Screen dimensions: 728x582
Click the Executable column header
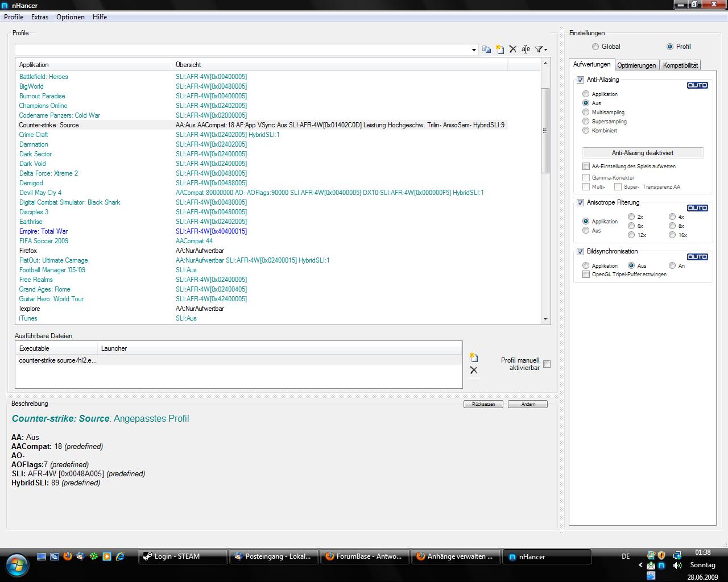(x=56, y=348)
